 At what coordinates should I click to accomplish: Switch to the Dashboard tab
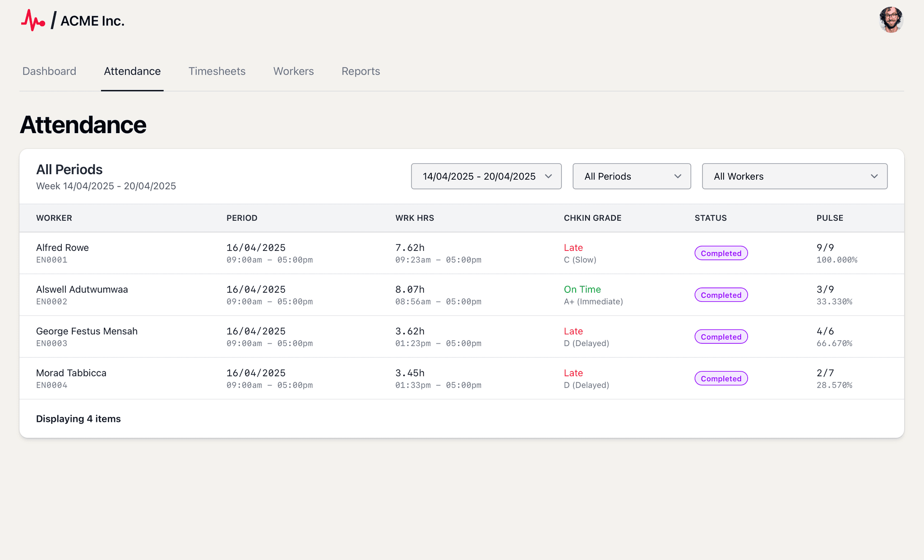tap(49, 71)
